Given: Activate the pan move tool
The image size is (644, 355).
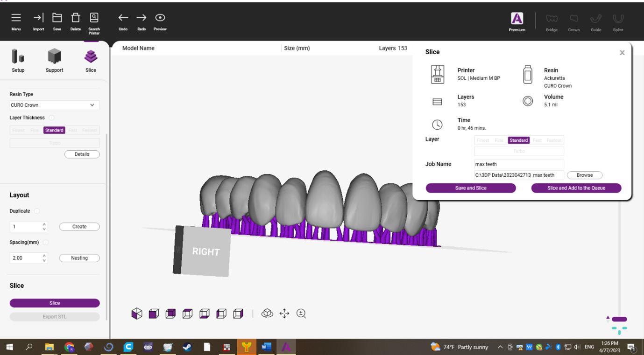Looking at the screenshot, I should (x=284, y=313).
